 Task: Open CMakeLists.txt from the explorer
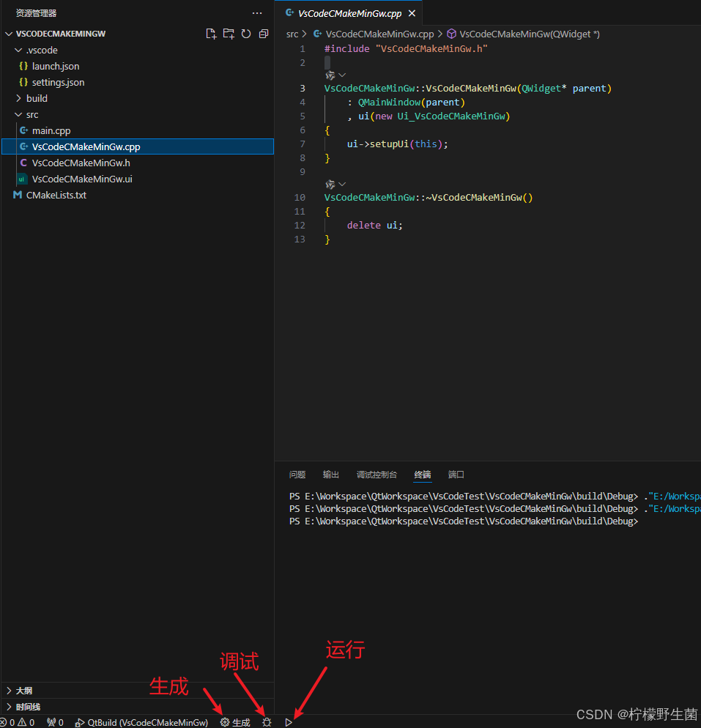point(56,195)
